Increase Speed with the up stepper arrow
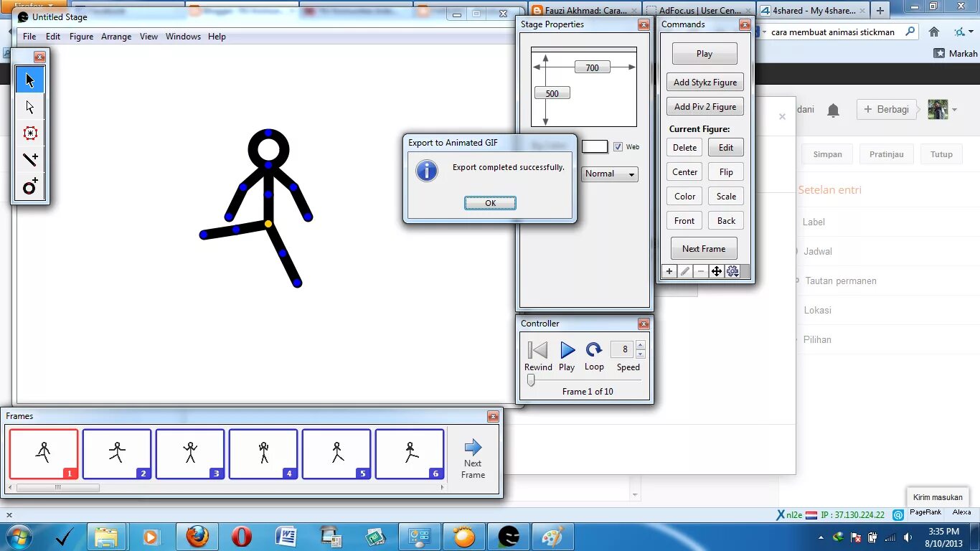The width and height of the screenshot is (980, 551). tap(641, 345)
